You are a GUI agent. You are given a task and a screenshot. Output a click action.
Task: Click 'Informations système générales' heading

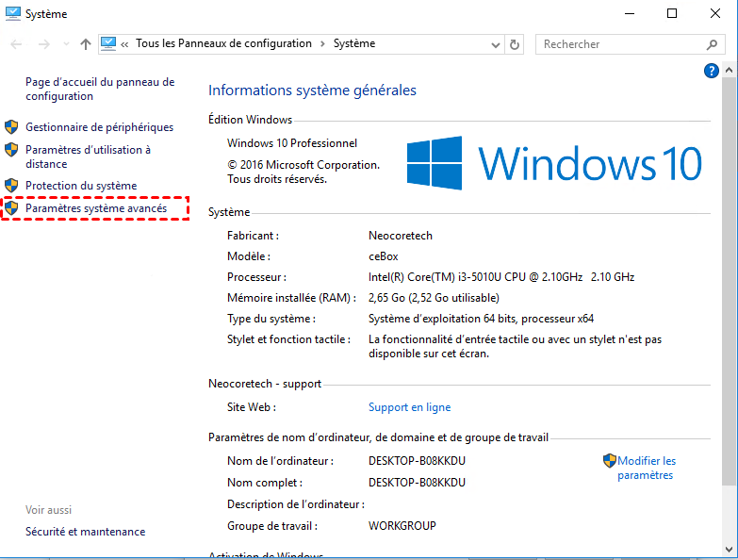(312, 90)
